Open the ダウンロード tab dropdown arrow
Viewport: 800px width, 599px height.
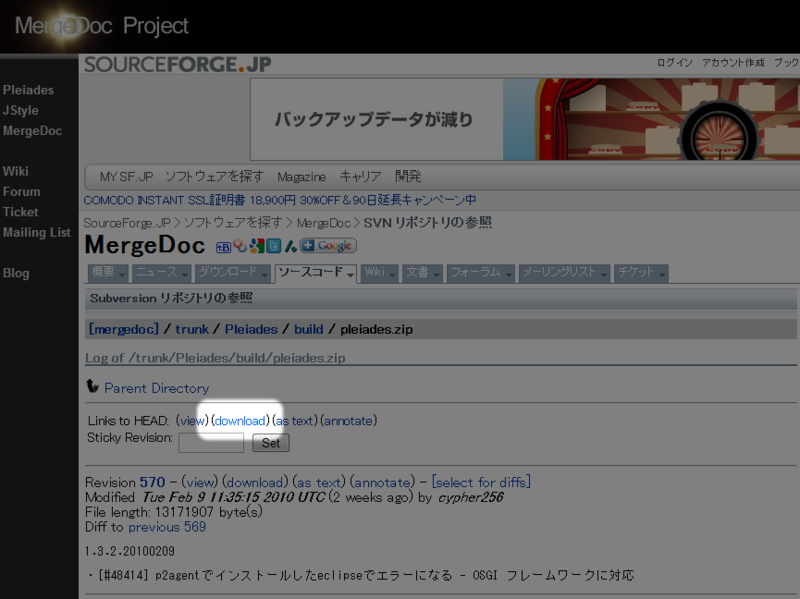265,276
